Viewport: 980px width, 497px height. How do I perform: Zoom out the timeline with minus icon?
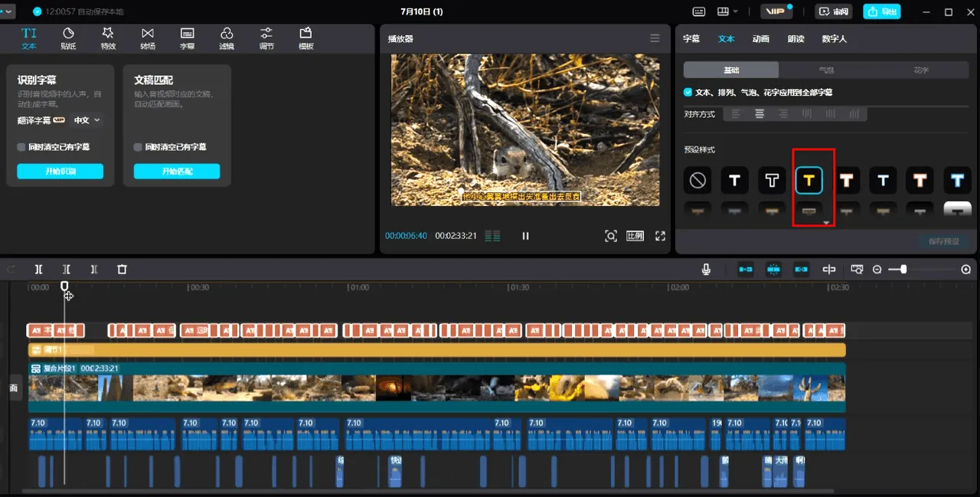pyautogui.click(x=877, y=270)
